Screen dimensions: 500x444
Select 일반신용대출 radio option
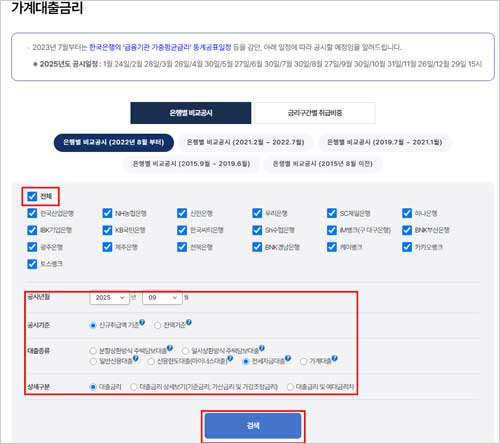(93, 361)
